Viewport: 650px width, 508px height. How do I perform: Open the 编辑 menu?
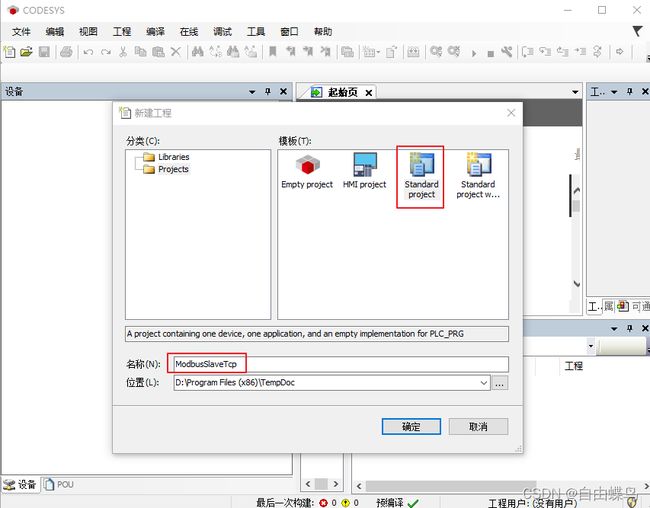(54, 32)
